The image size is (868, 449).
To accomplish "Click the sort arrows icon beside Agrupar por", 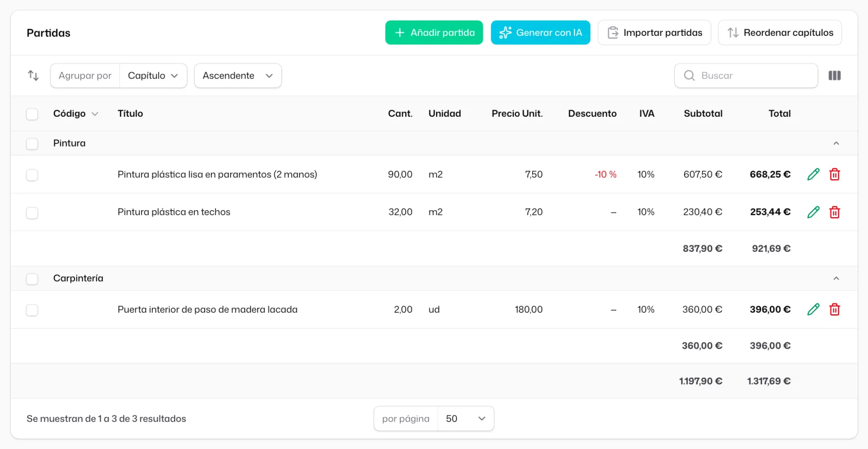I will tap(33, 75).
